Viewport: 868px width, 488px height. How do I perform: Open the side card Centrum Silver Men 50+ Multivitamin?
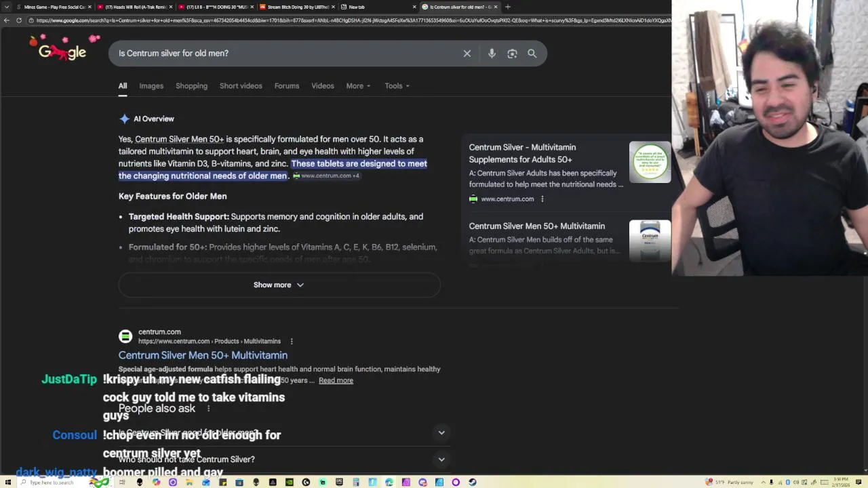pyautogui.click(x=536, y=226)
